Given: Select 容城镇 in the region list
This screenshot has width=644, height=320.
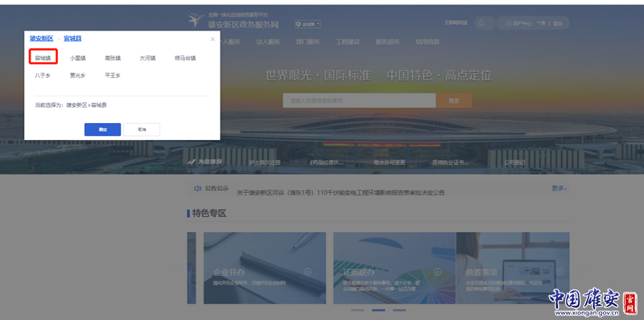Looking at the screenshot, I should click(x=43, y=58).
